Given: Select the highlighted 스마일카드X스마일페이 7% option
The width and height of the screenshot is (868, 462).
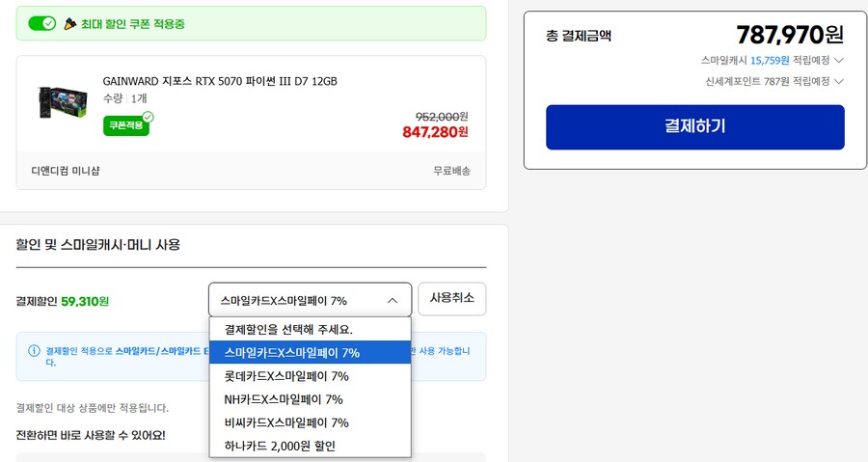Looking at the screenshot, I should tap(310, 352).
